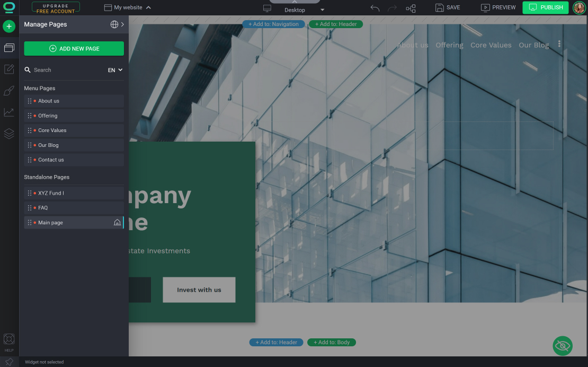Select the Offering page in list
Viewport: 588px width, 367px height.
74,116
